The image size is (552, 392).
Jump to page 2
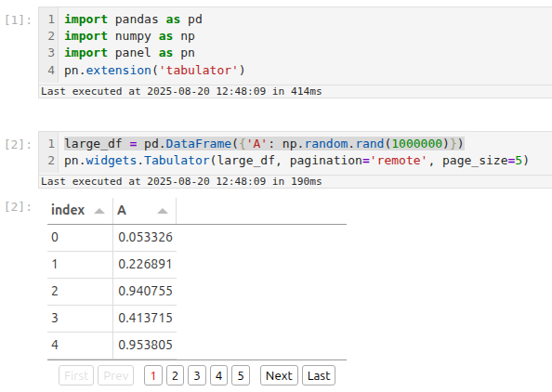175,375
